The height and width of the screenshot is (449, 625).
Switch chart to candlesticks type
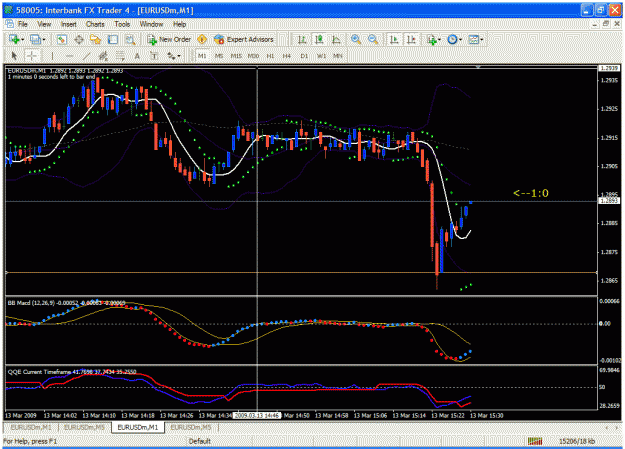click(319, 39)
